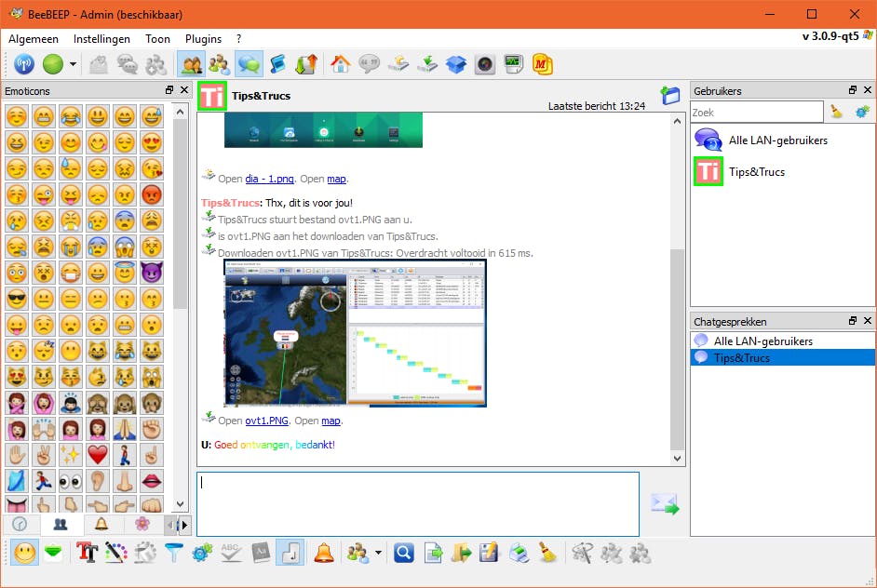Toggle the smiley emoticons panel button
Viewport: 877px width, 588px height.
click(24, 553)
